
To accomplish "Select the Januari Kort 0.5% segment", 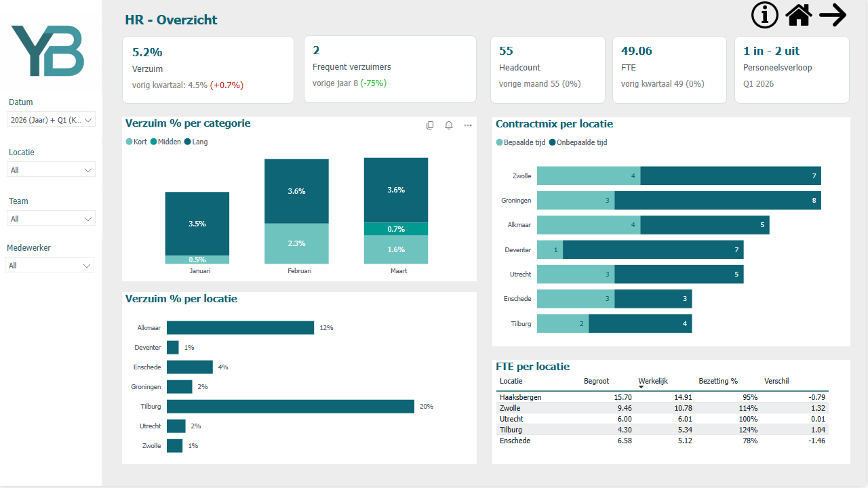I will point(197,260).
